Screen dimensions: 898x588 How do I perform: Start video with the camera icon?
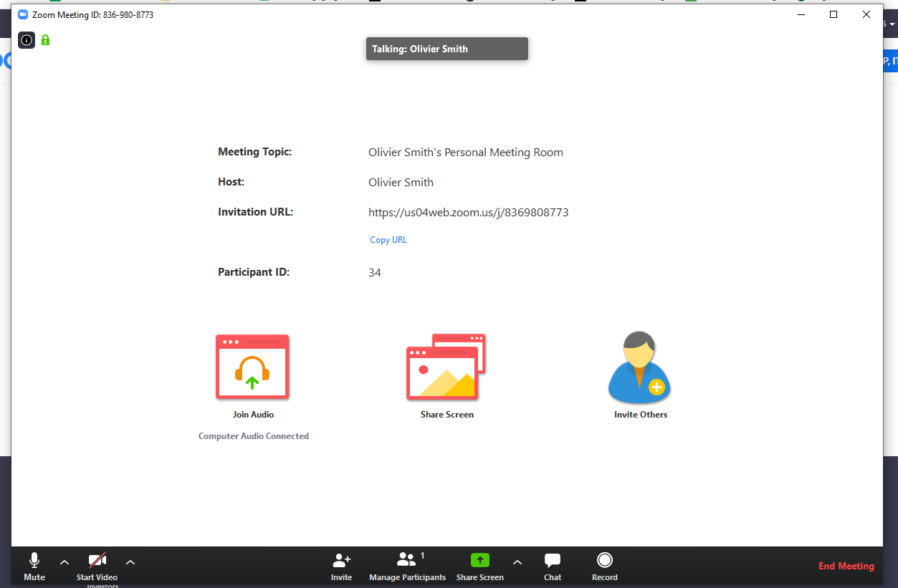point(97,567)
